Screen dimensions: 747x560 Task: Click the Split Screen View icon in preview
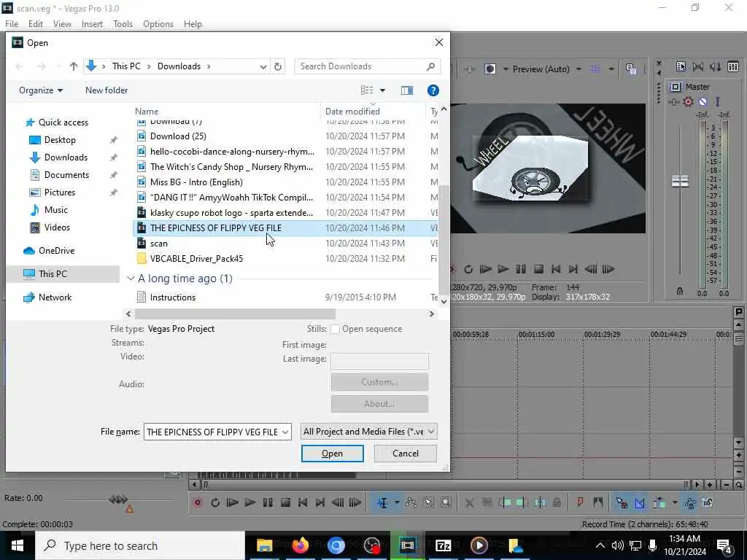489,69
